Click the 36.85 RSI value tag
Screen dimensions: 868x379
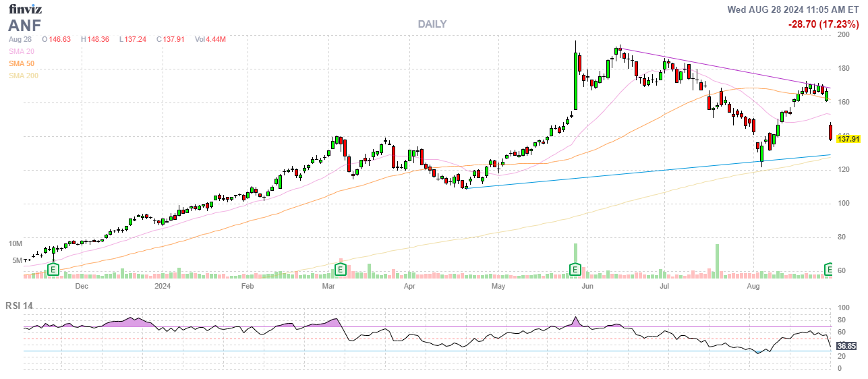[846, 346]
